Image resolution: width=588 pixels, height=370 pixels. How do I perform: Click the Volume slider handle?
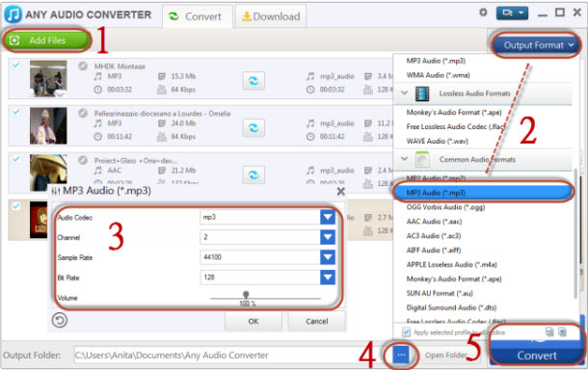tap(246, 295)
